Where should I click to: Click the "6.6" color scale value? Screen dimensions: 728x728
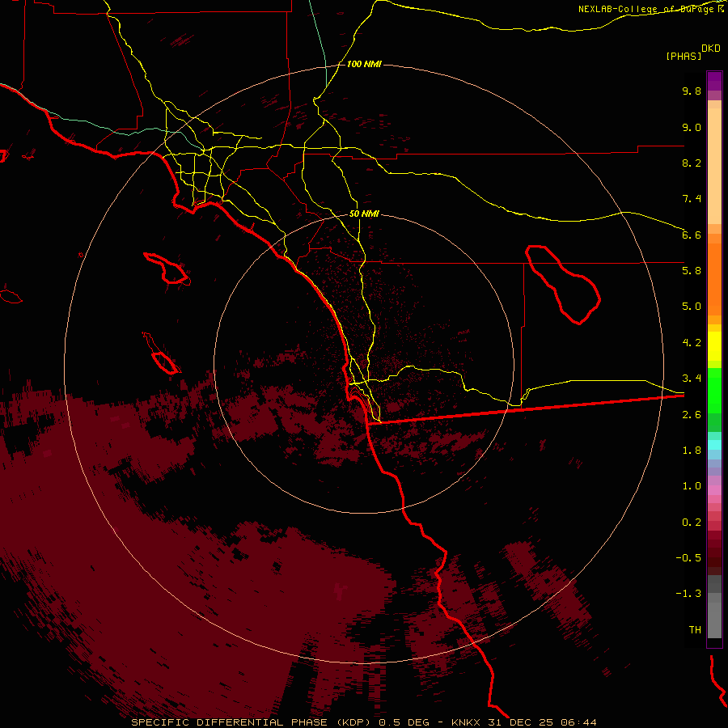point(692,235)
